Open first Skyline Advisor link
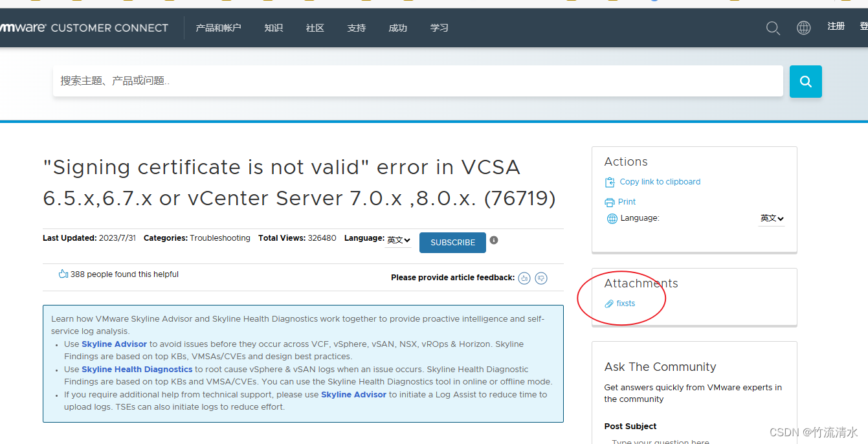 (x=114, y=344)
